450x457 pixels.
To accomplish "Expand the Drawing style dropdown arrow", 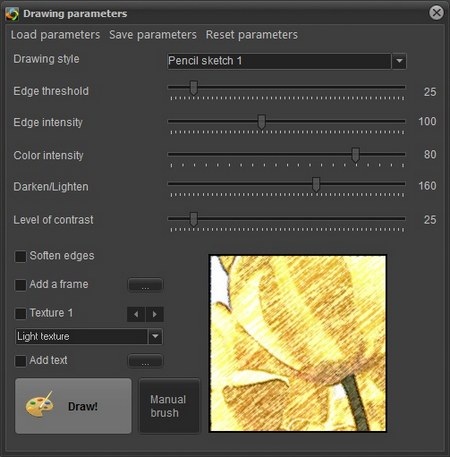I will (399, 61).
